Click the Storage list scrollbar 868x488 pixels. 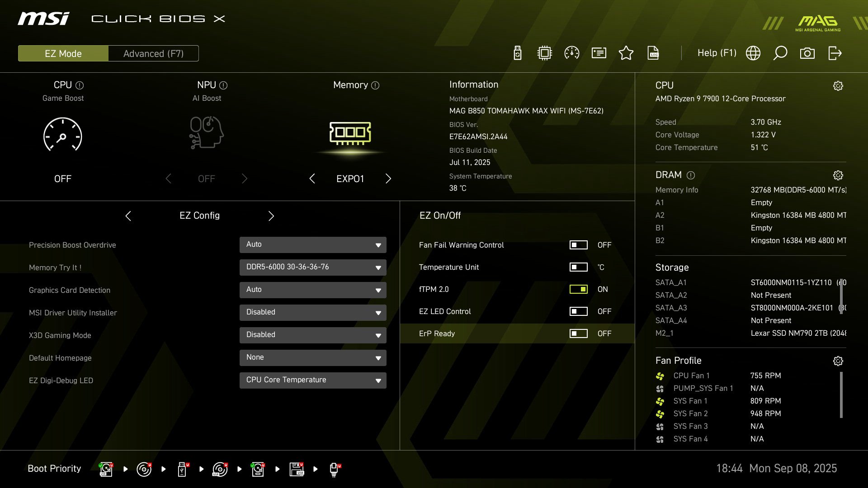click(x=841, y=296)
